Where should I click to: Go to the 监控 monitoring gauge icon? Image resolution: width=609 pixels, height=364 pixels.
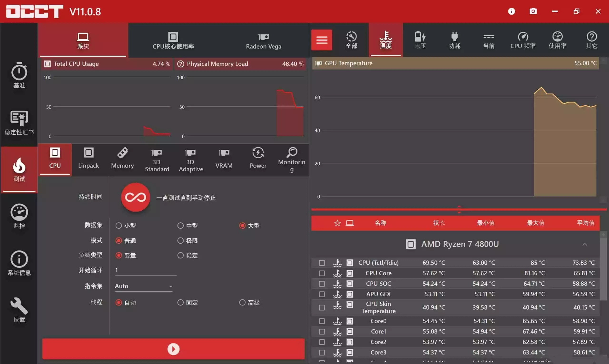tap(19, 216)
